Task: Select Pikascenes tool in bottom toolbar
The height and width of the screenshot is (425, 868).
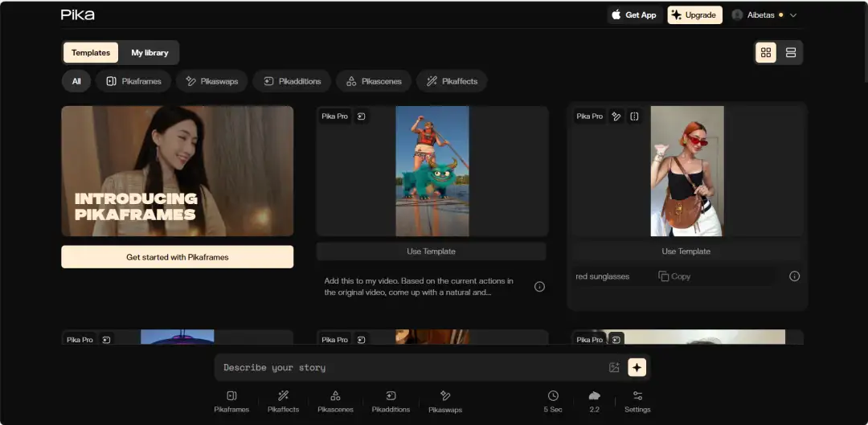Action: pos(335,402)
